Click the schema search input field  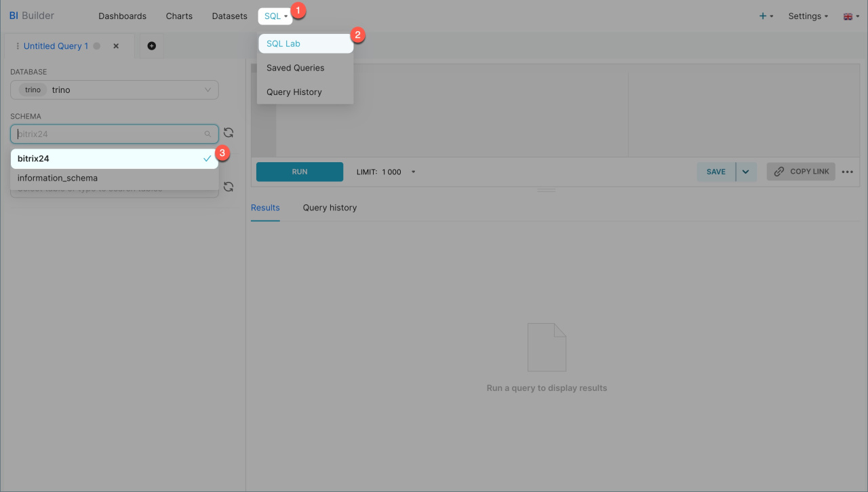pos(108,134)
